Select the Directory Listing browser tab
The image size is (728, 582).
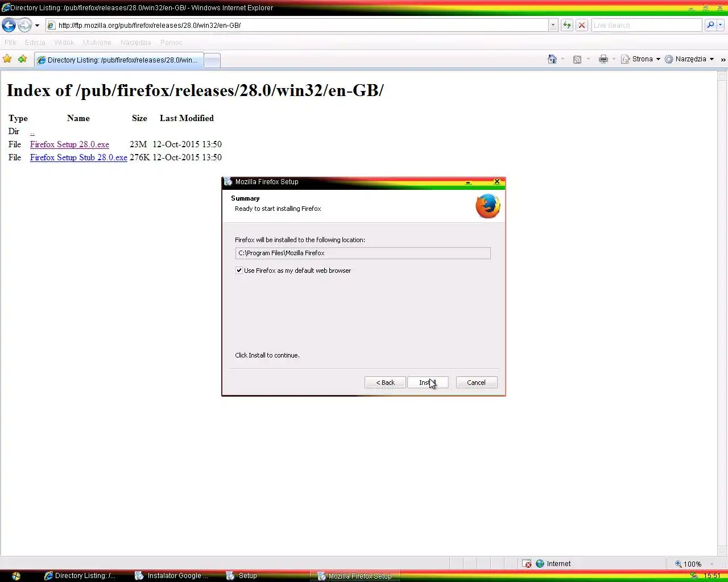click(118, 60)
